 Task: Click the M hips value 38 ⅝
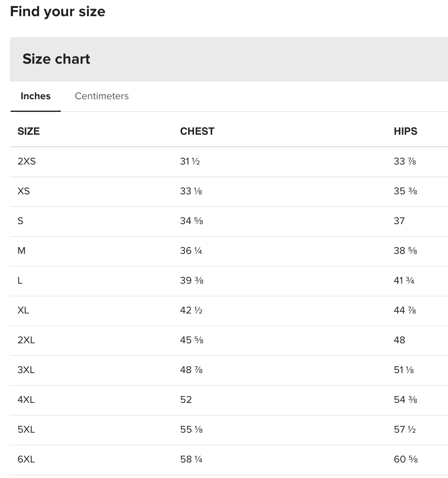tap(405, 251)
